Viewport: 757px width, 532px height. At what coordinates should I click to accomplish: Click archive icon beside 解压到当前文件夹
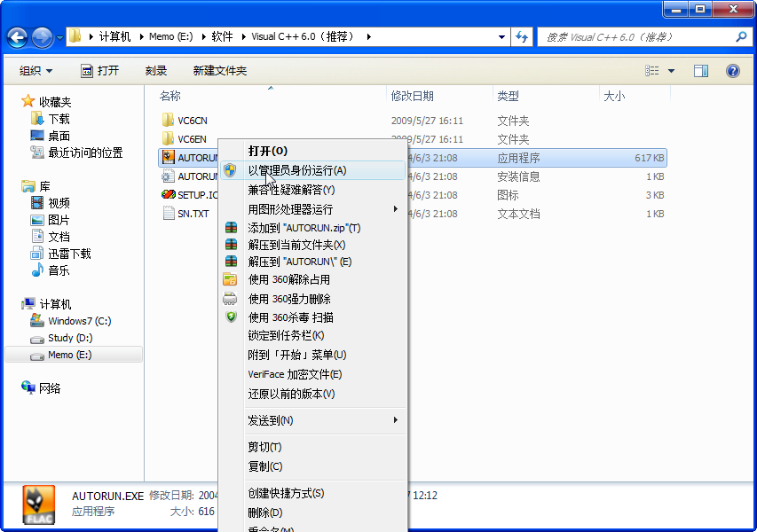point(232,244)
